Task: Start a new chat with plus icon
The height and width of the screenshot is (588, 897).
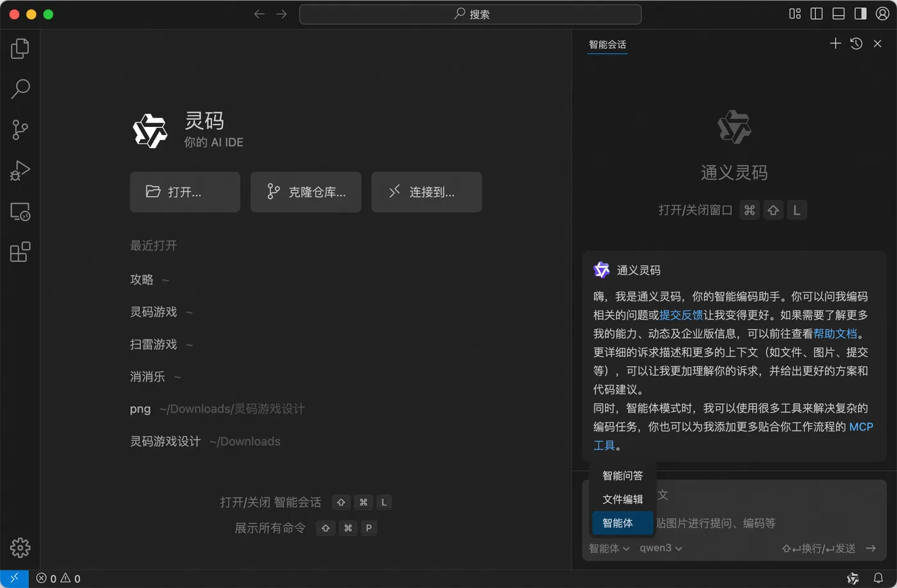Action: click(835, 44)
